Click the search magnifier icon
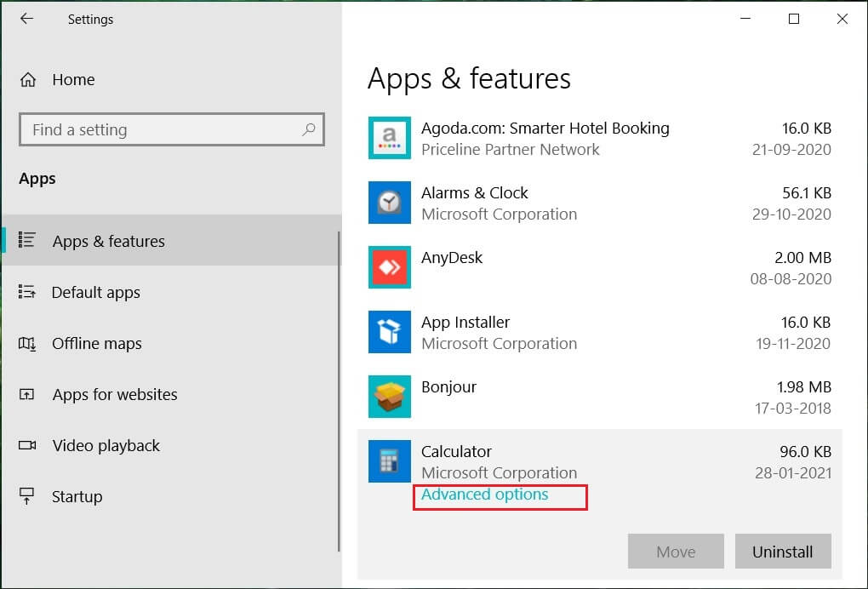The height and width of the screenshot is (589, 868). tap(308, 129)
